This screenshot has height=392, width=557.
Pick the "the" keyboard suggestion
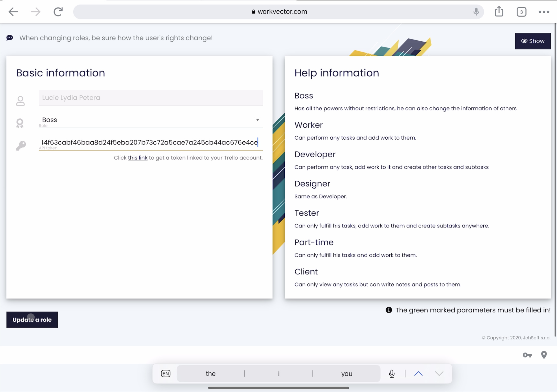click(x=210, y=374)
